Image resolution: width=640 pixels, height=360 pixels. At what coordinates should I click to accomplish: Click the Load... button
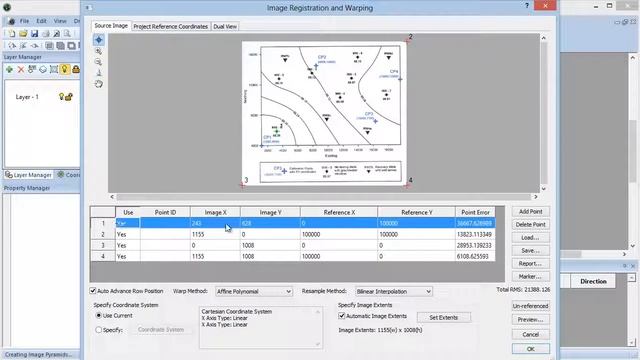[x=531, y=238]
